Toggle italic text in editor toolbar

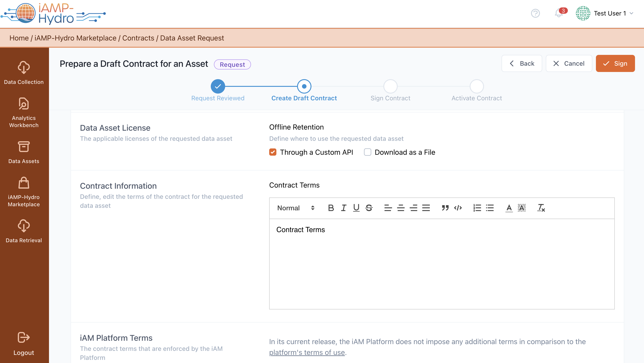(344, 208)
